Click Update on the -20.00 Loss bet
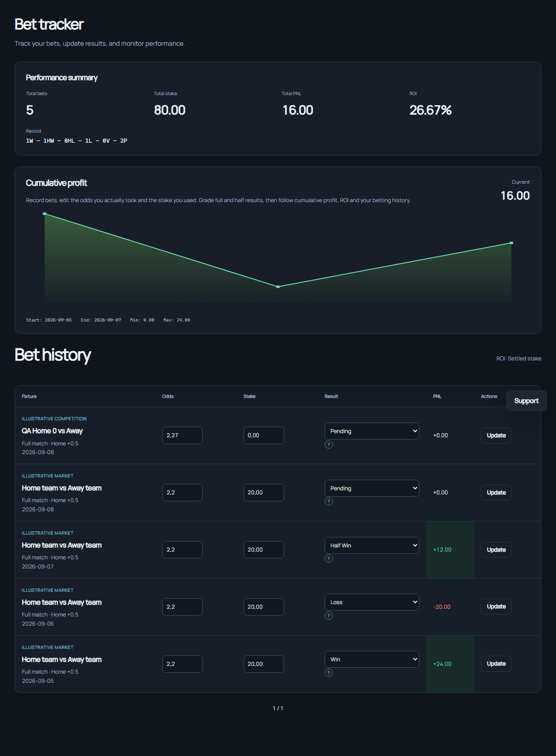 [x=496, y=606]
